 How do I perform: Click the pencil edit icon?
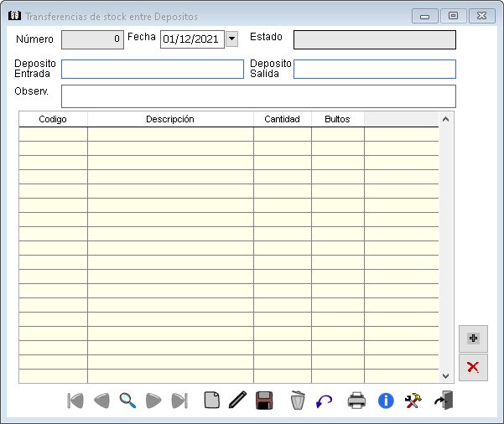(237, 401)
